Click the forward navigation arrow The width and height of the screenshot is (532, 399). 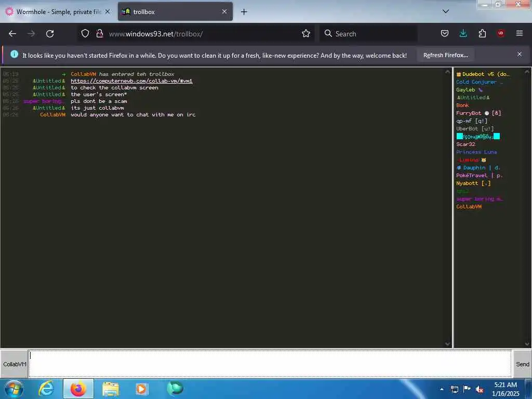pyautogui.click(x=31, y=34)
